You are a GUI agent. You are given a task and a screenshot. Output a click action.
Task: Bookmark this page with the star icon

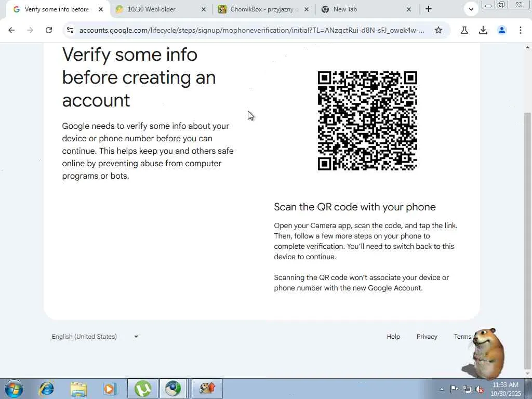coord(438,30)
